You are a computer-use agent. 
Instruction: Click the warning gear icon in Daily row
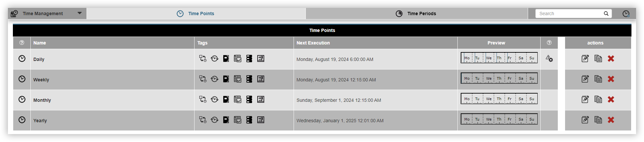pos(549,59)
